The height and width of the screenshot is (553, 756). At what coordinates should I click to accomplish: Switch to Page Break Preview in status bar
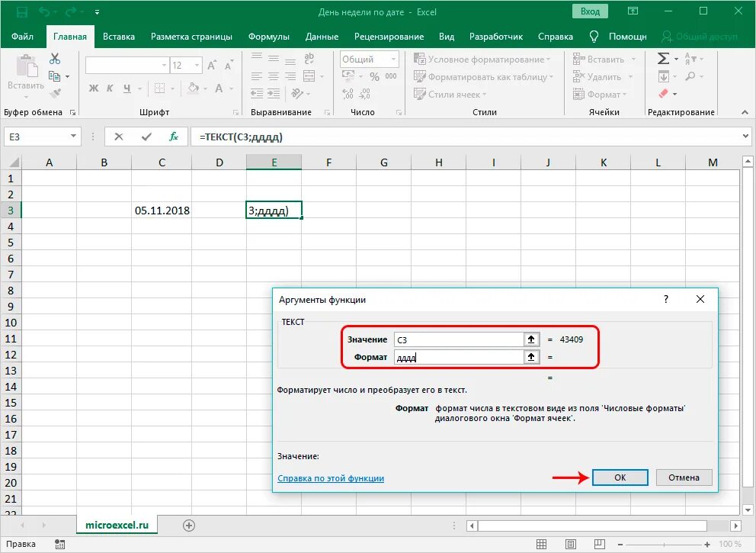pyautogui.click(x=599, y=545)
